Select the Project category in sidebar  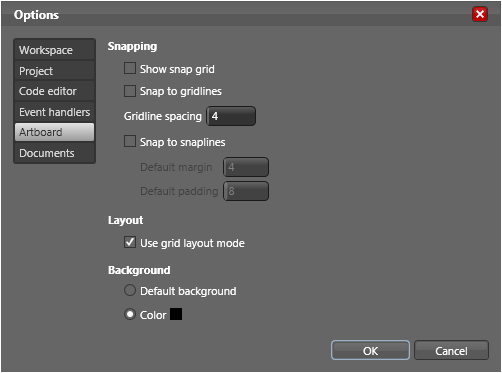54,71
